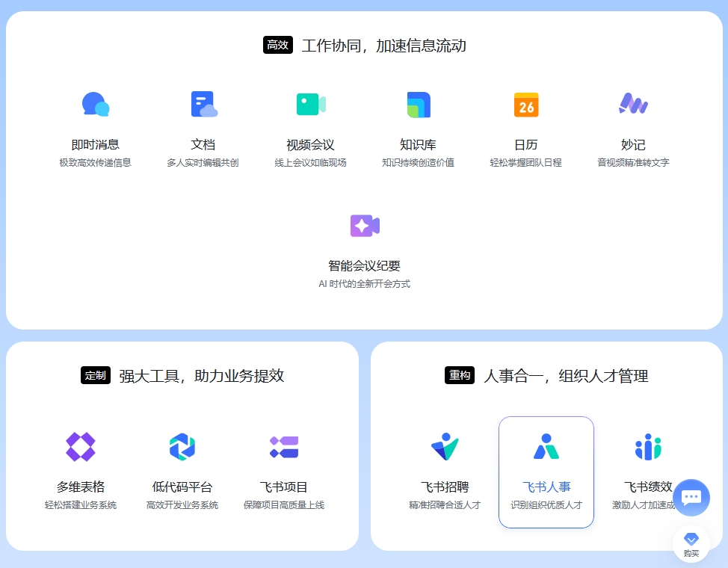Select the 视频会议 camera icon
728x568 pixels.
point(311,104)
